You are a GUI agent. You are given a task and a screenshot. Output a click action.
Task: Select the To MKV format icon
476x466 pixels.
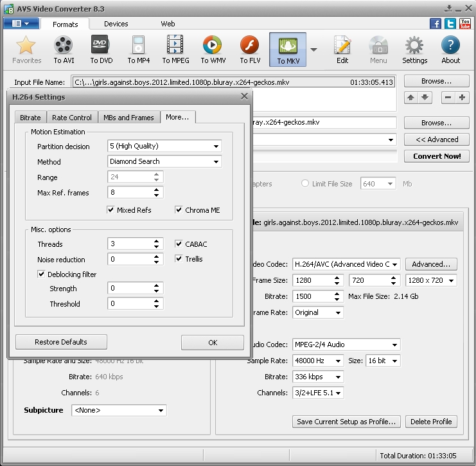point(288,49)
